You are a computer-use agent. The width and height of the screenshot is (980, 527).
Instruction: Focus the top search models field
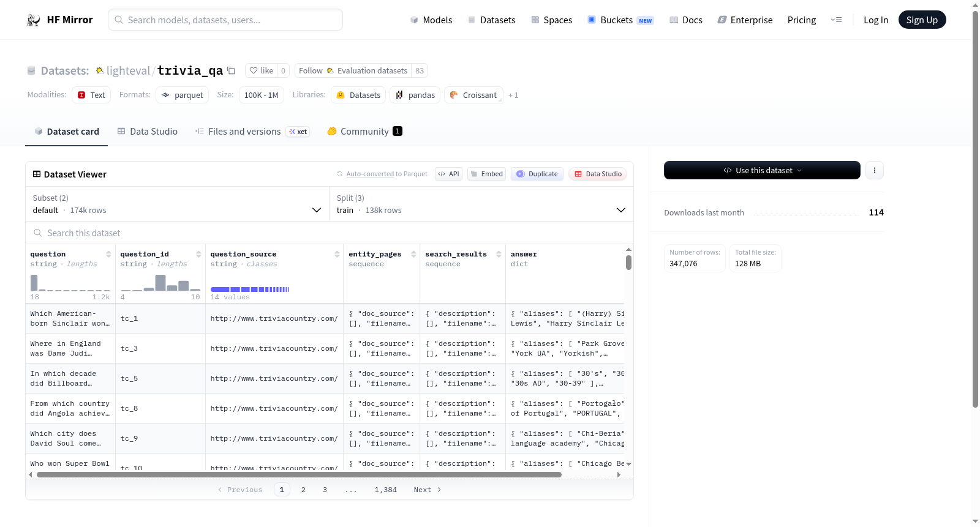pos(225,20)
